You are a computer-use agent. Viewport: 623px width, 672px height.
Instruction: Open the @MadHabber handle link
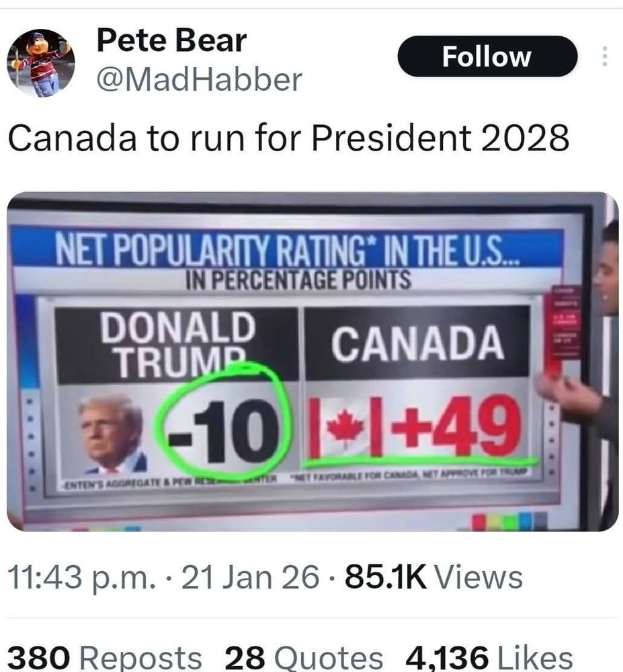coord(199,80)
